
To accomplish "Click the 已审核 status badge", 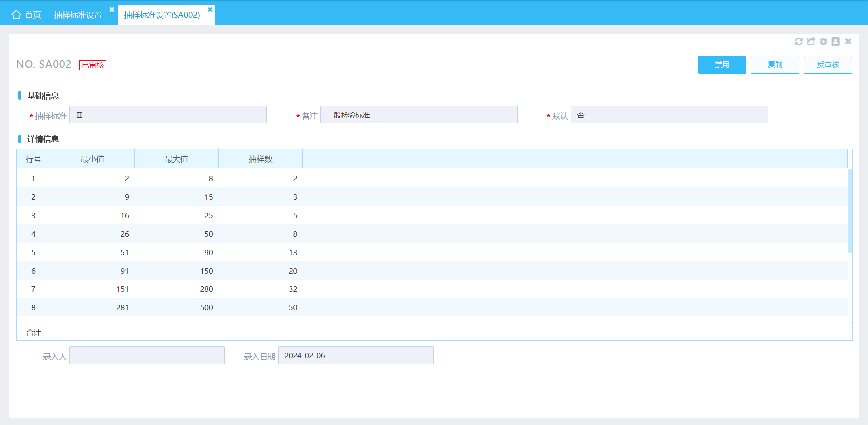I will pos(93,65).
